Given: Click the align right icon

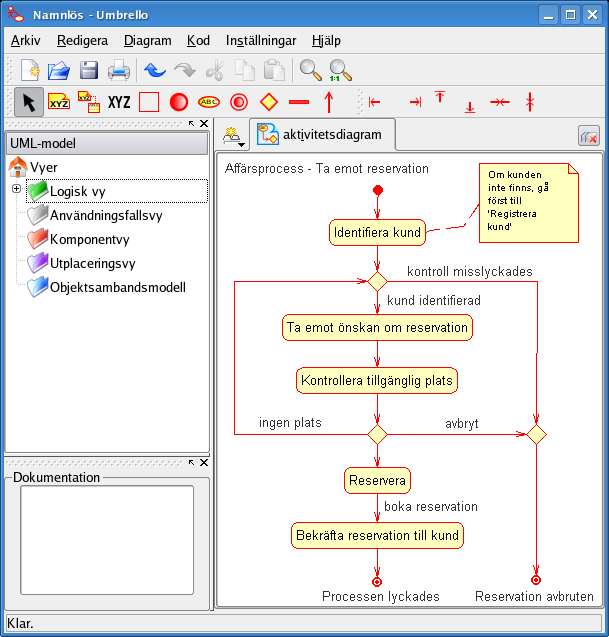Looking at the screenshot, I should (x=415, y=102).
